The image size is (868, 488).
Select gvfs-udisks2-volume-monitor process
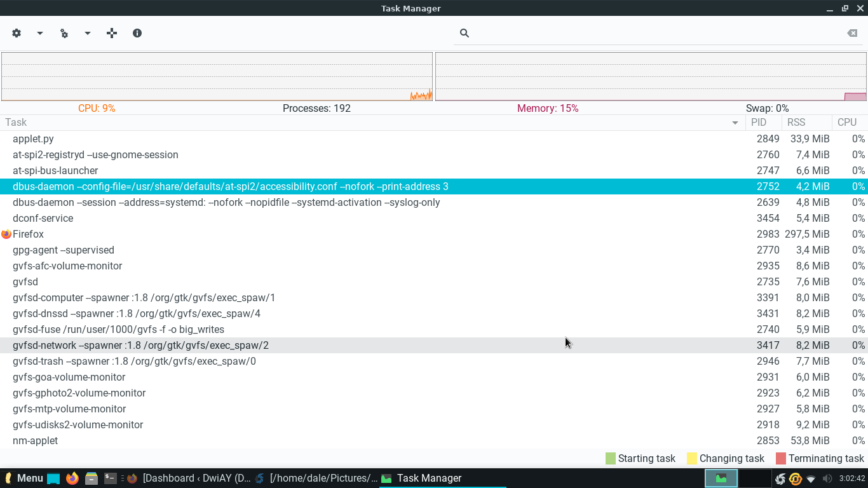click(434, 424)
